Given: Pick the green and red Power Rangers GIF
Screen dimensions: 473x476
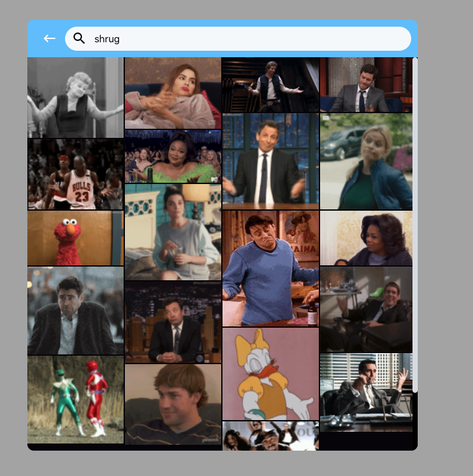Looking at the screenshot, I should [x=75, y=399].
